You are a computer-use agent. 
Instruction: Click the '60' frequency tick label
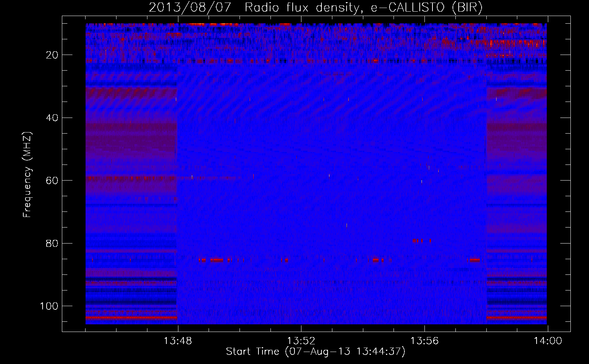click(52, 181)
